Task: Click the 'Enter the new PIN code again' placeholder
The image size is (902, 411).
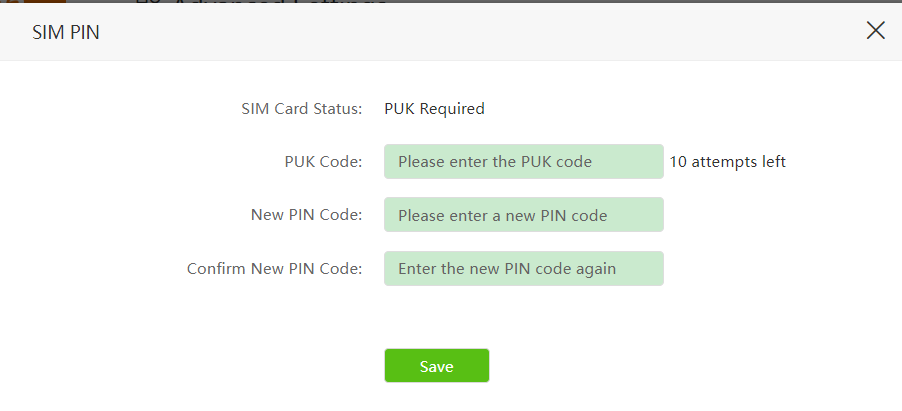Action: pos(506,269)
